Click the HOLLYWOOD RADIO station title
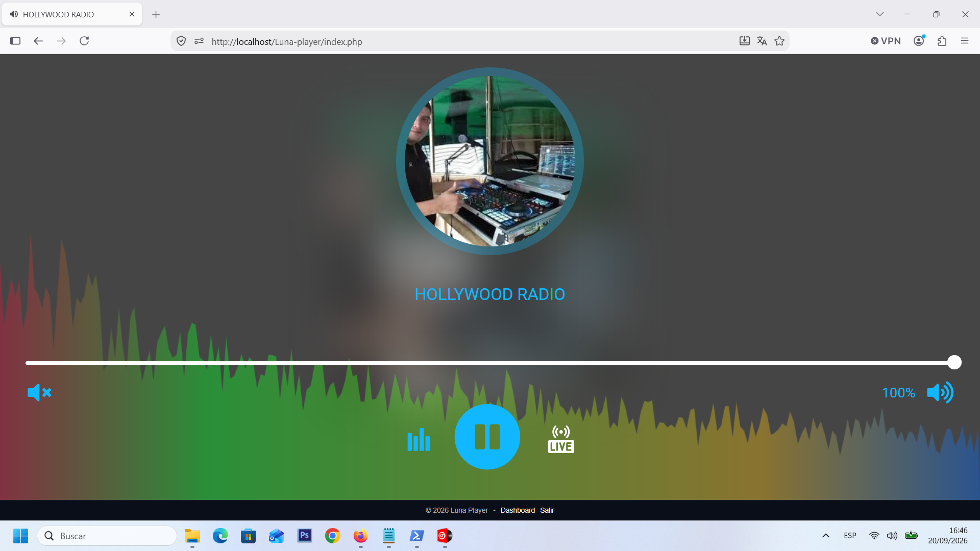This screenshot has width=980, height=551. (489, 294)
